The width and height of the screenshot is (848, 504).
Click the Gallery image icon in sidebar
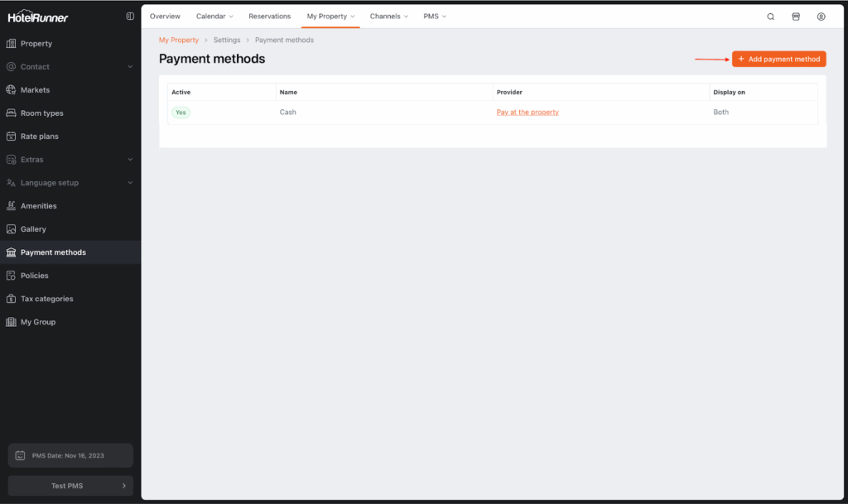point(12,229)
